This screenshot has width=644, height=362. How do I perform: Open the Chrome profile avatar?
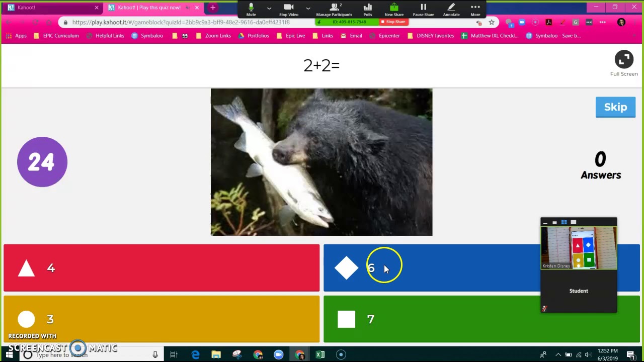621,22
